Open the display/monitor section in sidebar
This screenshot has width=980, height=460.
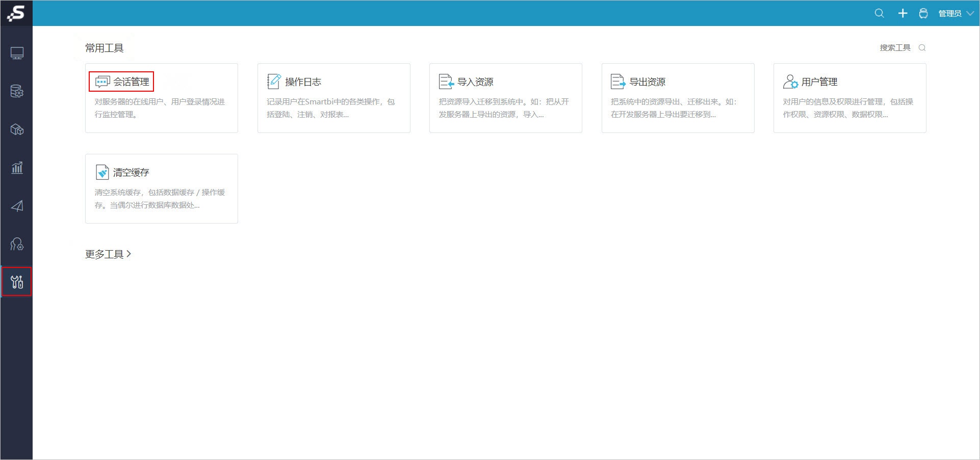click(x=17, y=53)
